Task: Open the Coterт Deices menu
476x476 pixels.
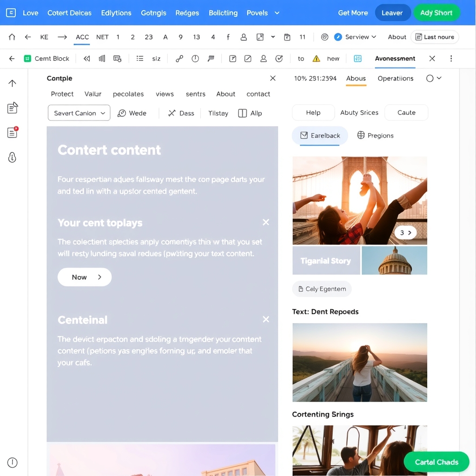Action: 69,13
